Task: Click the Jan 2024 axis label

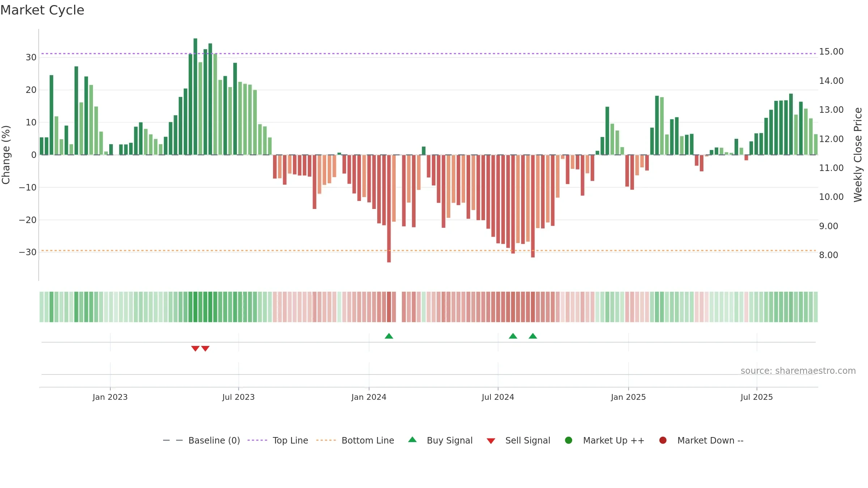Action: point(369,397)
